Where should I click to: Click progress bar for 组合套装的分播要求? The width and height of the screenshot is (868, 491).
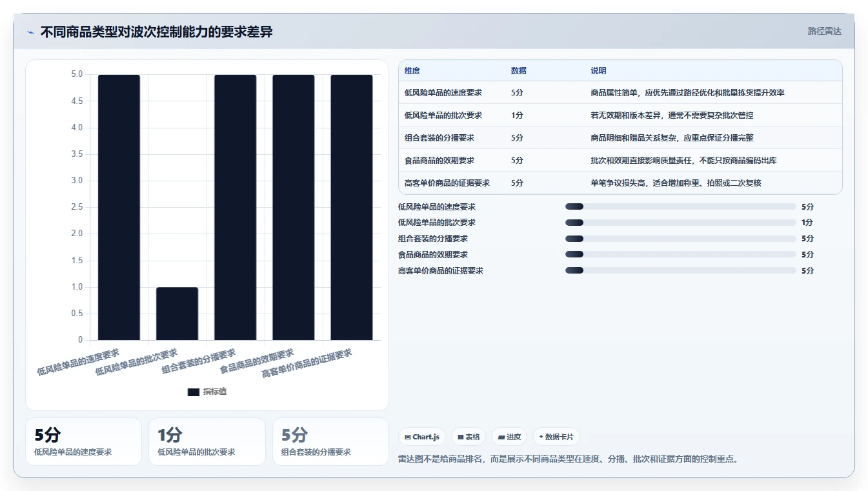click(680, 239)
